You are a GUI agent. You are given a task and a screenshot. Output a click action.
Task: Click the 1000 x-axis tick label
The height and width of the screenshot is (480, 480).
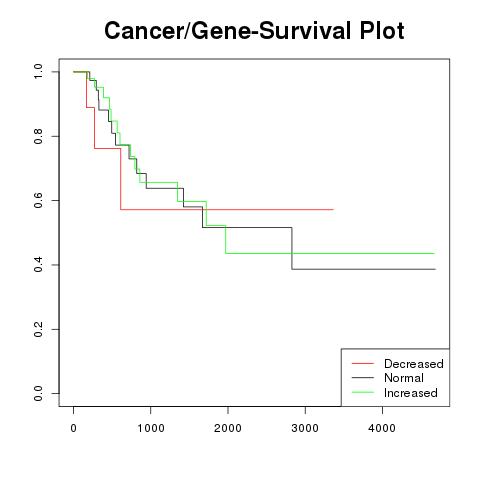(151, 428)
